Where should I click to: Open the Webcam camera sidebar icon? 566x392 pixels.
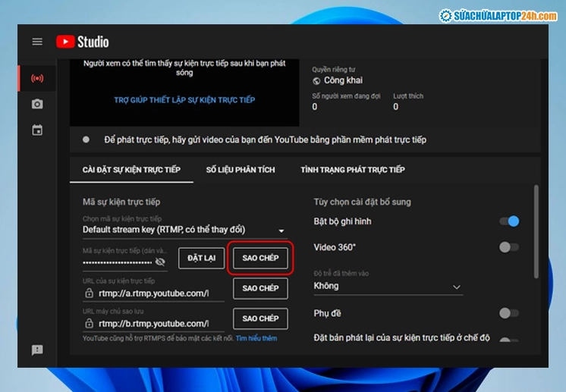coord(37,104)
